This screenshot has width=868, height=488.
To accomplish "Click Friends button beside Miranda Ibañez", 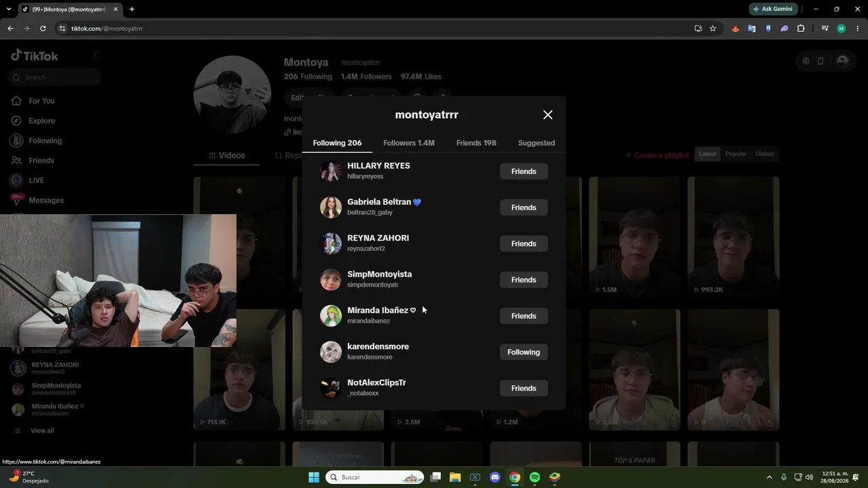I will pyautogui.click(x=524, y=316).
